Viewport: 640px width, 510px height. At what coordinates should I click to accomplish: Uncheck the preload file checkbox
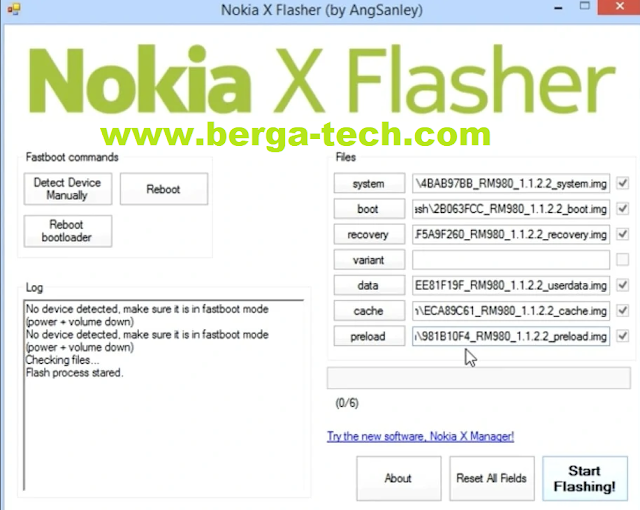coord(622,336)
